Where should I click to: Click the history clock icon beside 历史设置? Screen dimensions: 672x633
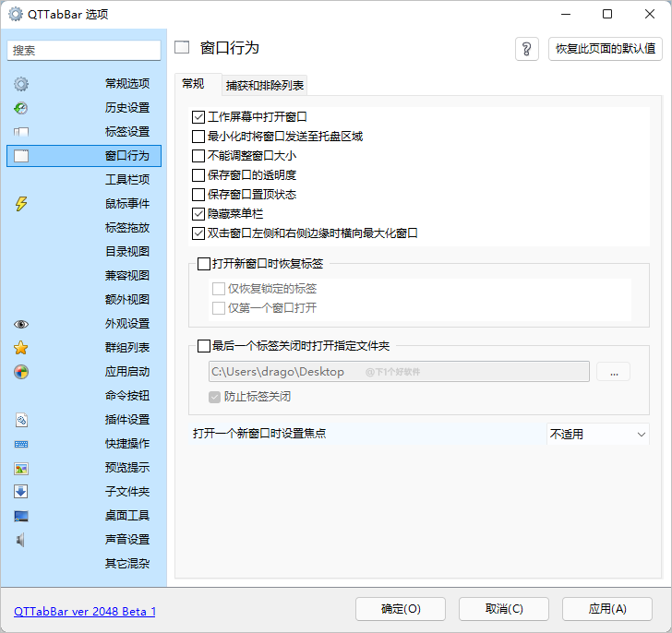click(21, 108)
